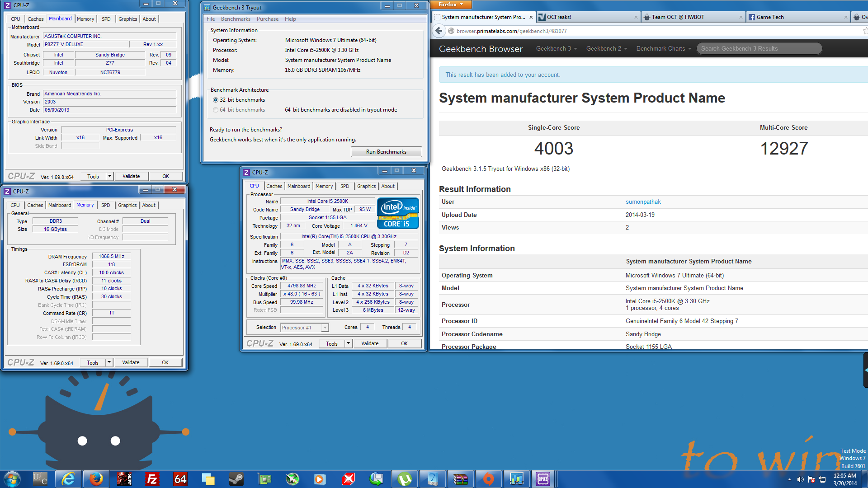Open Origin from the taskbar

coord(489,479)
